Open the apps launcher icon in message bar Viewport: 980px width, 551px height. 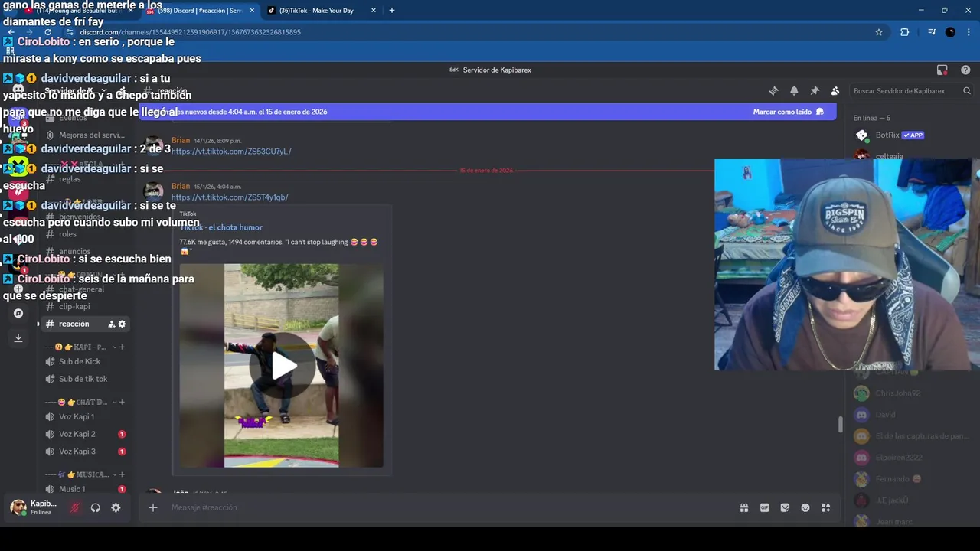(x=825, y=507)
